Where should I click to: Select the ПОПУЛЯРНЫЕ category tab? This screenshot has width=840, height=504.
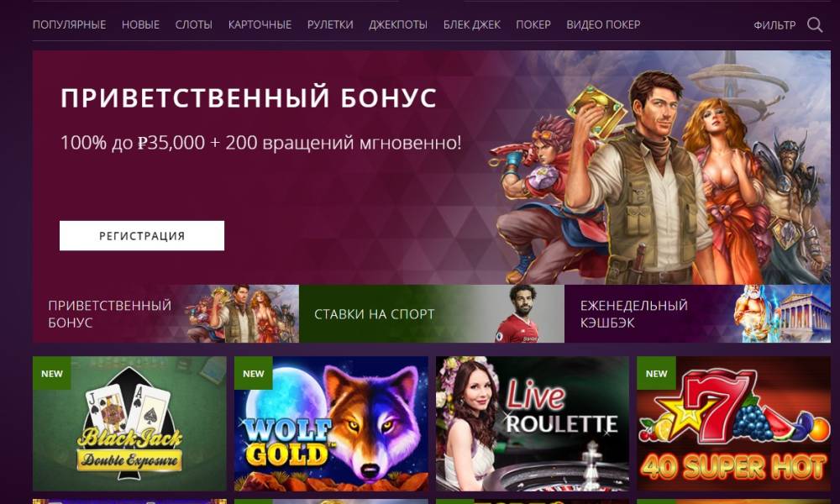69,24
